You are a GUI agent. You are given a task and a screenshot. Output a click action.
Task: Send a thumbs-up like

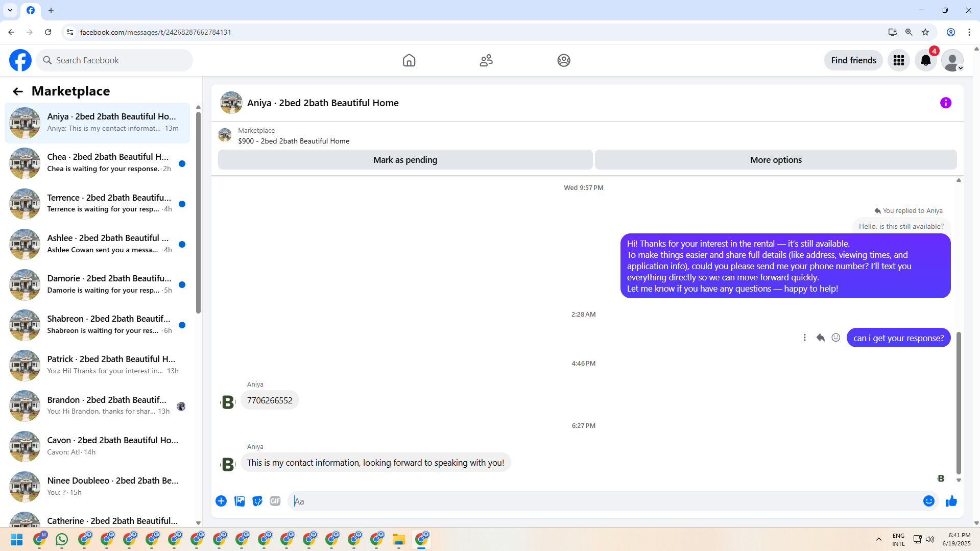(x=951, y=501)
